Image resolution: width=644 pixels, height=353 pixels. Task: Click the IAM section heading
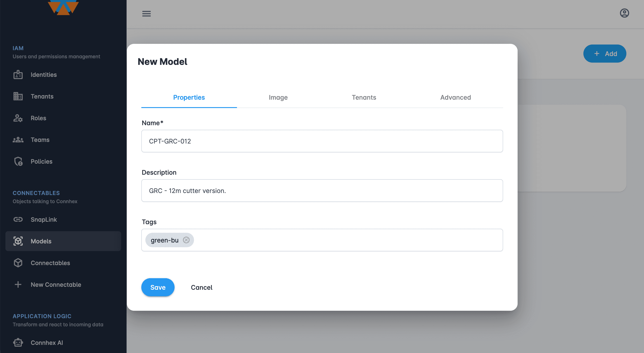[18, 48]
